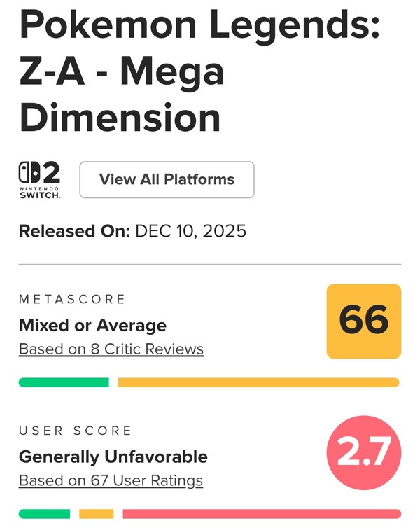This screenshot has height=528, width=420.
Task: Click the Nintendo Switch 2 platform icon
Action: pos(40,180)
